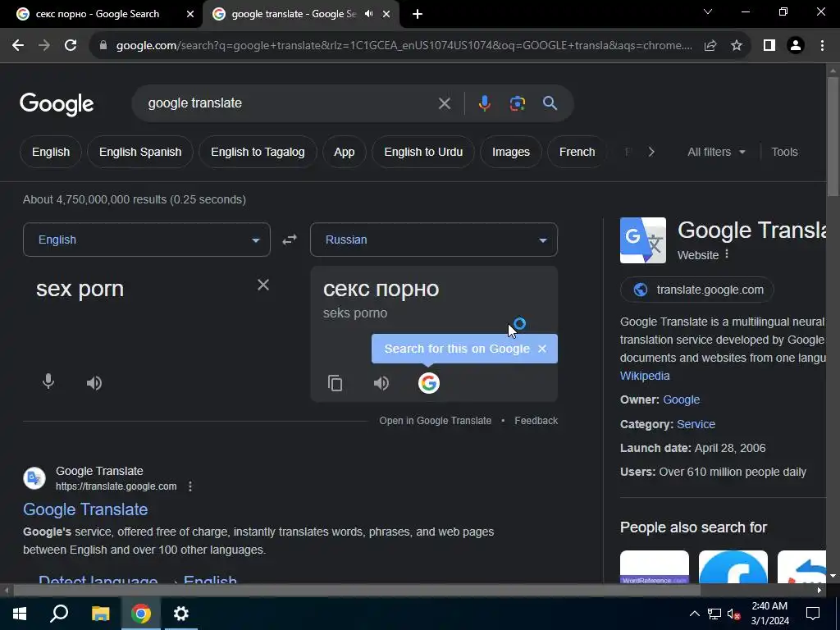The height and width of the screenshot is (630, 840).
Task: Open the English source language dropdown
Action: (147, 240)
